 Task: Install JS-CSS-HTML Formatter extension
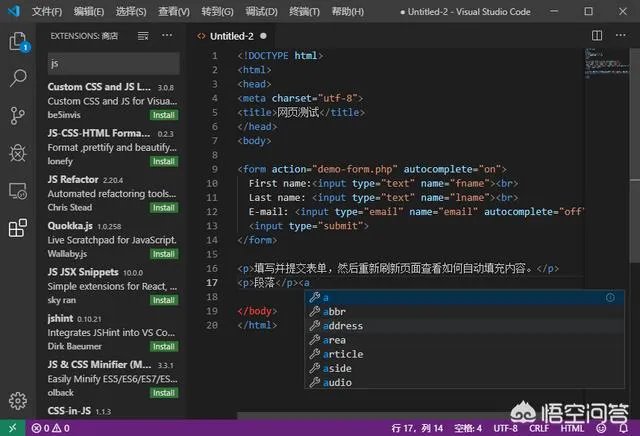pos(164,161)
